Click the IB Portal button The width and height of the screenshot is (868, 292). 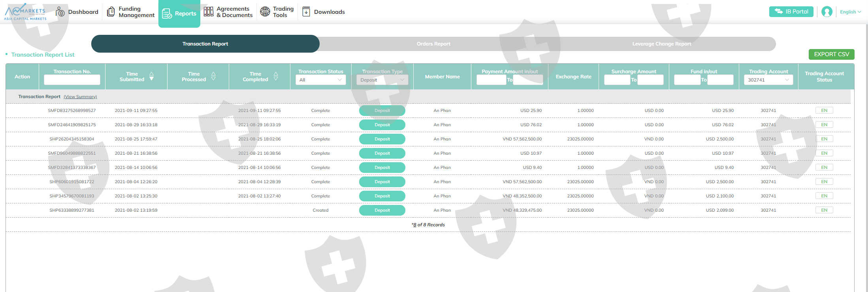791,12
